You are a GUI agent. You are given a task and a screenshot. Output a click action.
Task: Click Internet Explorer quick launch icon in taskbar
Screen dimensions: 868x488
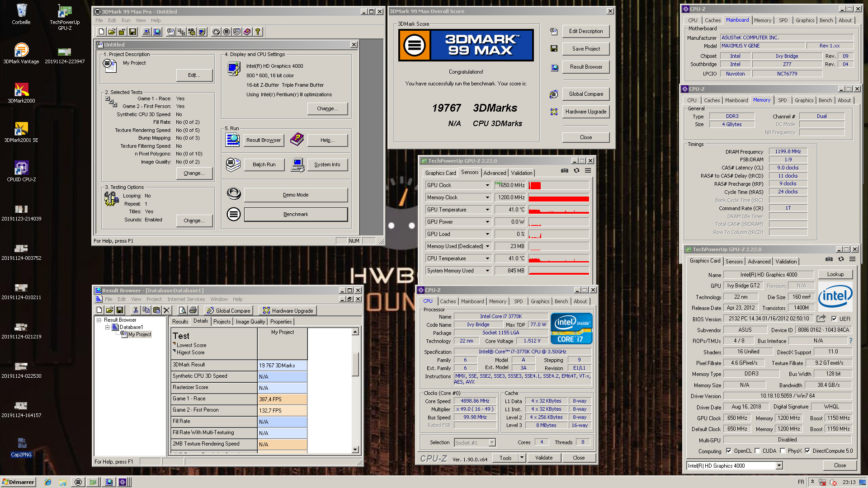(x=48, y=482)
